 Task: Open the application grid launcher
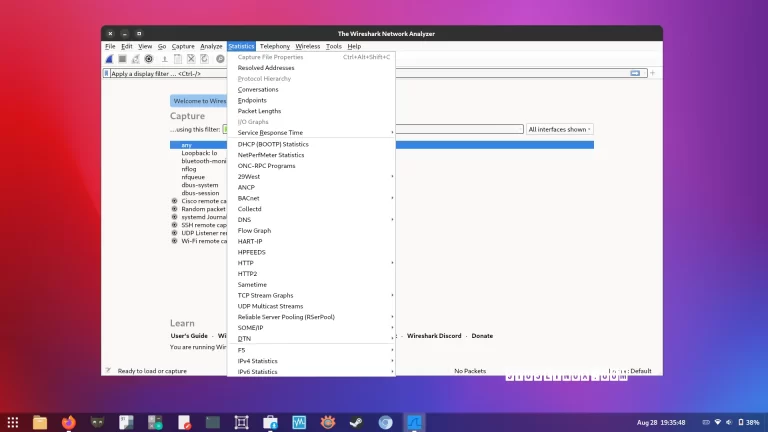click(x=13, y=422)
